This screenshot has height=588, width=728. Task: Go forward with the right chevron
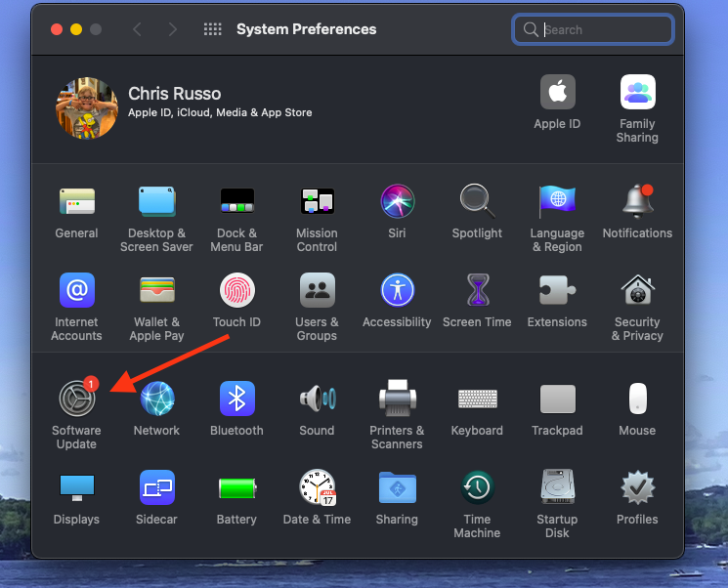click(x=172, y=29)
